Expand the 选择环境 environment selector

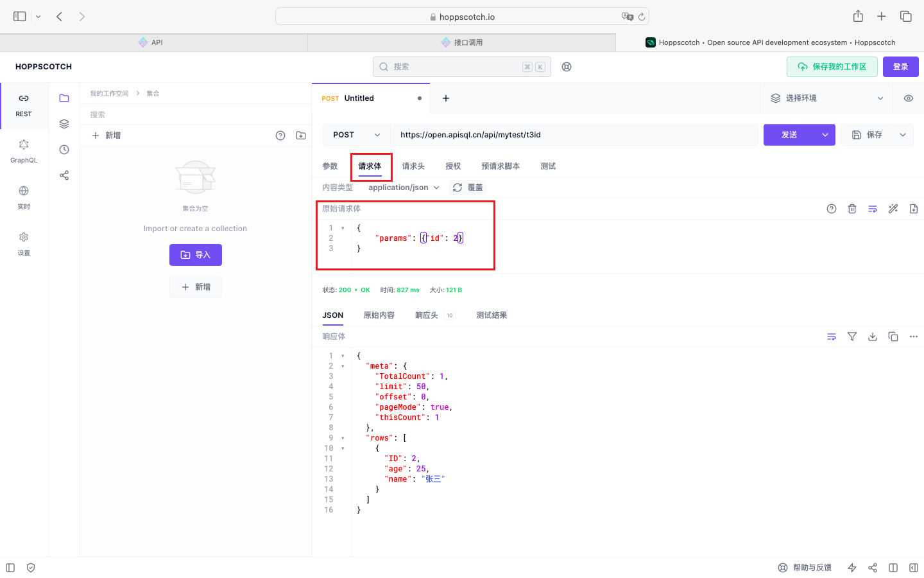pos(826,98)
